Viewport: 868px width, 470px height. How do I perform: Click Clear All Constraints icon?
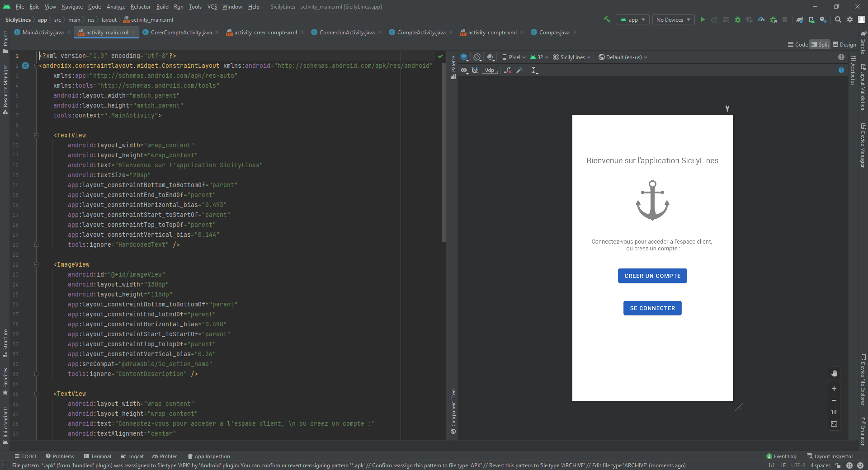click(x=508, y=70)
